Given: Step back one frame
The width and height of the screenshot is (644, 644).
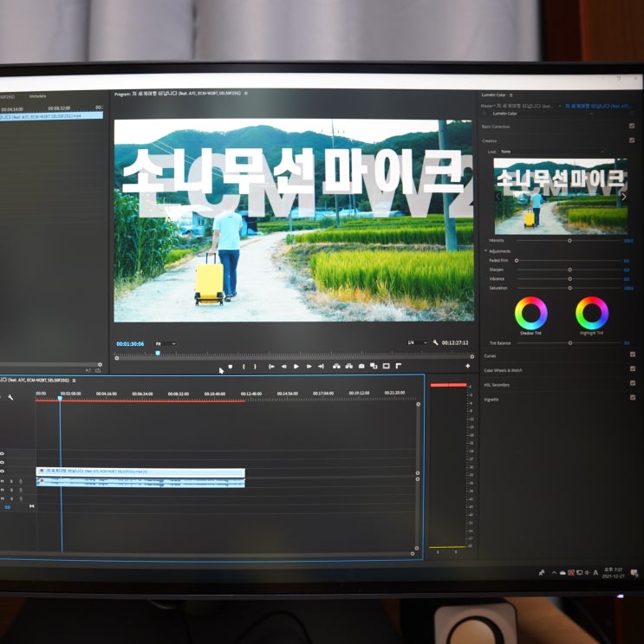Looking at the screenshot, I should [283, 367].
